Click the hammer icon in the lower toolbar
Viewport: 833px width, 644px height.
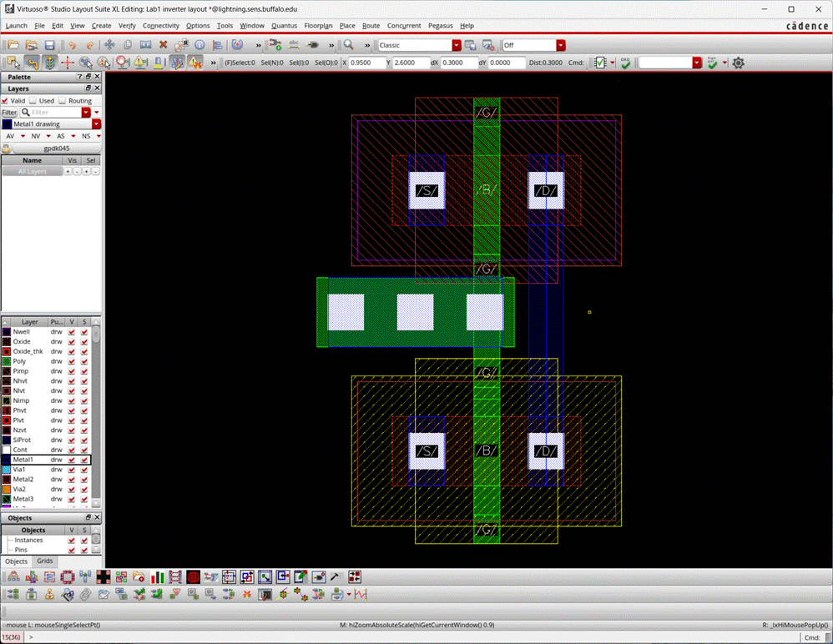333,575
